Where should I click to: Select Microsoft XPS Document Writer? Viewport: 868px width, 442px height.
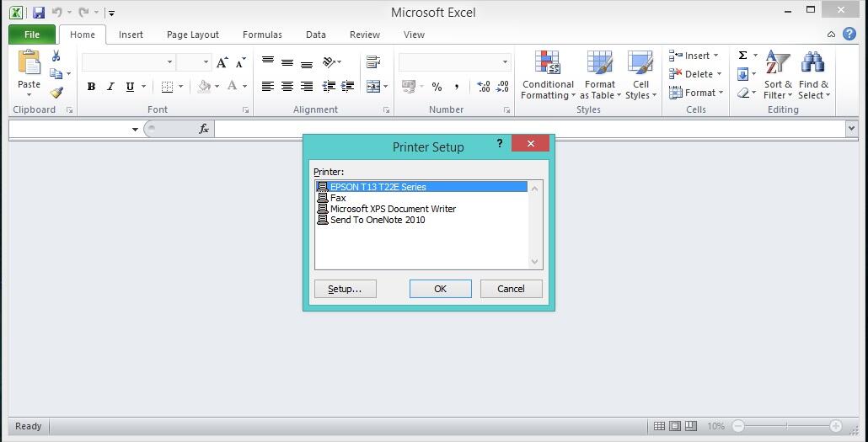coord(421,209)
